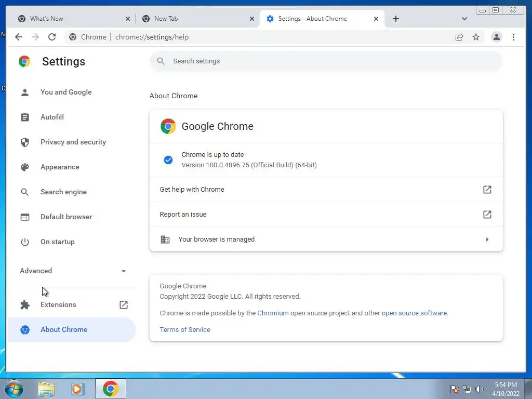Screen dimensions: 532x399
Task: Click the Default browser window icon
Action: tap(25, 217)
